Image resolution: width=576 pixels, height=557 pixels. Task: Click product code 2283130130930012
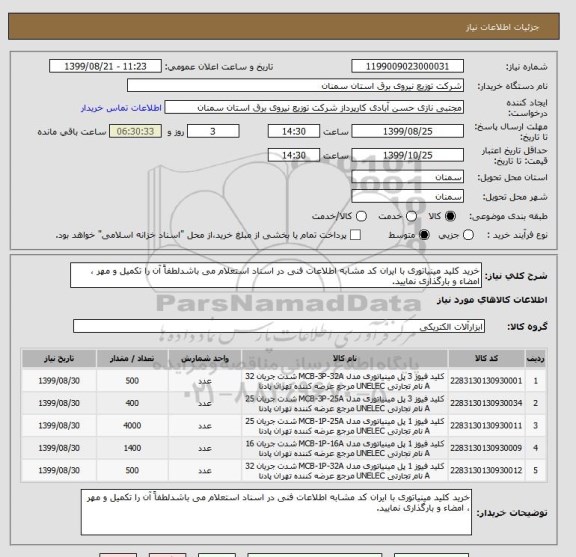(x=486, y=471)
